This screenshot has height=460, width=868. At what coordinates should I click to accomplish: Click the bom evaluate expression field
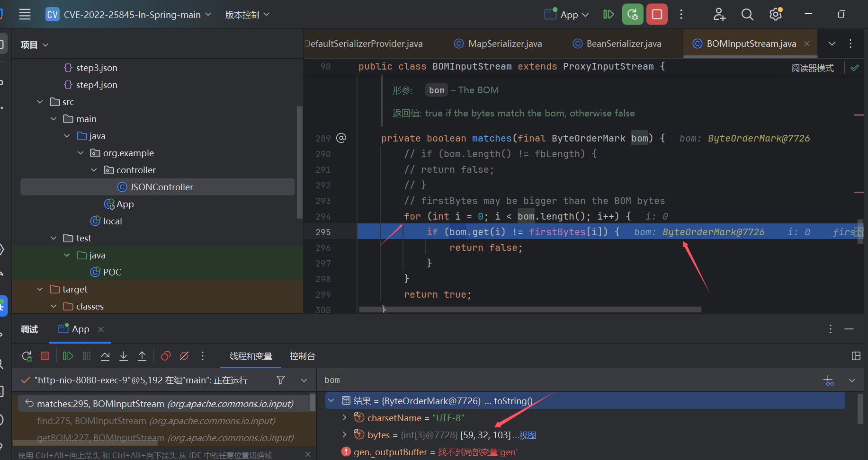click(x=568, y=380)
